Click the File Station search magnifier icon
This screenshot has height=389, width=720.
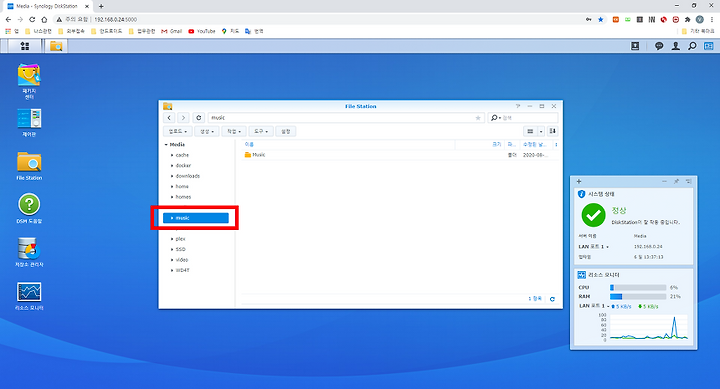[494, 118]
